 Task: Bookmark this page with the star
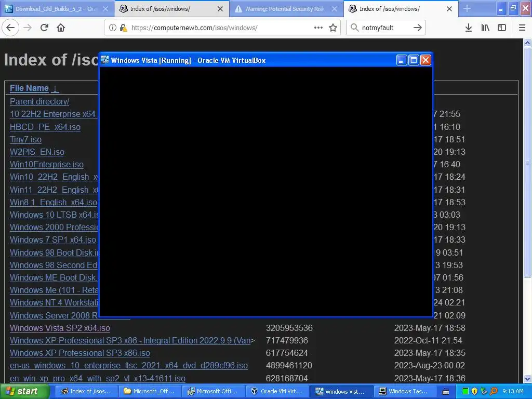click(333, 28)
